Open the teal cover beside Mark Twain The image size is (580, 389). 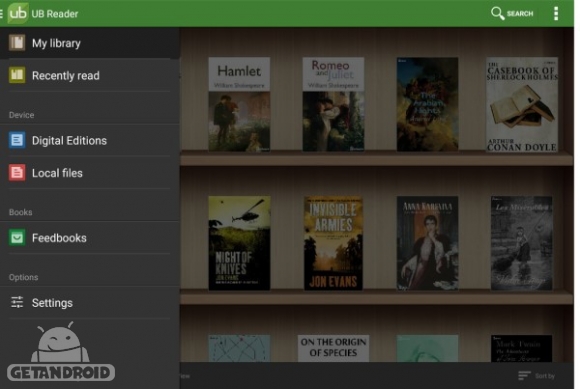pyautogui.click(x=427, y=348)
